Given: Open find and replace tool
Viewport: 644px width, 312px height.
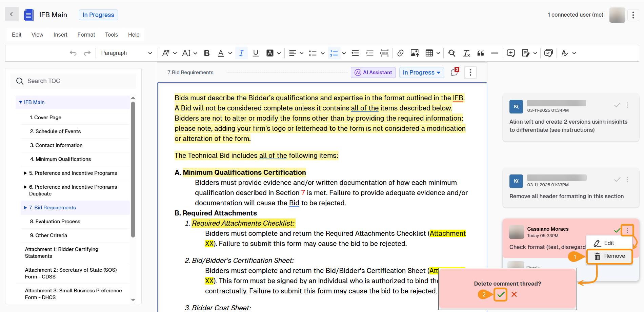Looking at the screenshot, I should click(x=451, y=53).
